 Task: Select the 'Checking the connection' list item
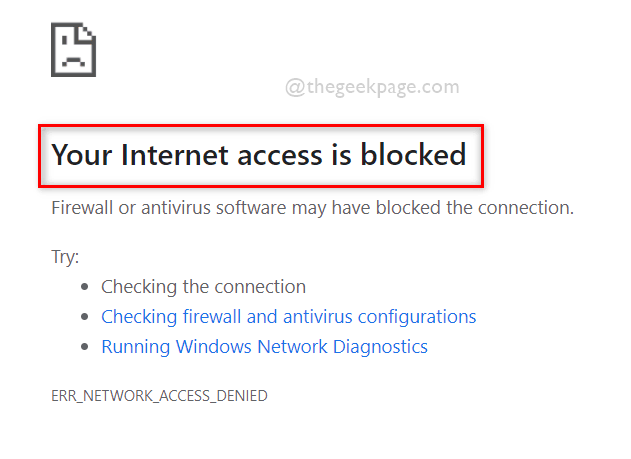[x=203, y=287]
